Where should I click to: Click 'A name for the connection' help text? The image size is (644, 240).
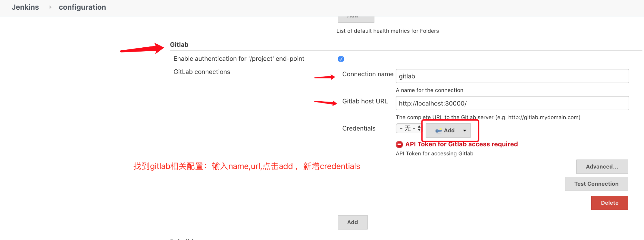[430, 90]
